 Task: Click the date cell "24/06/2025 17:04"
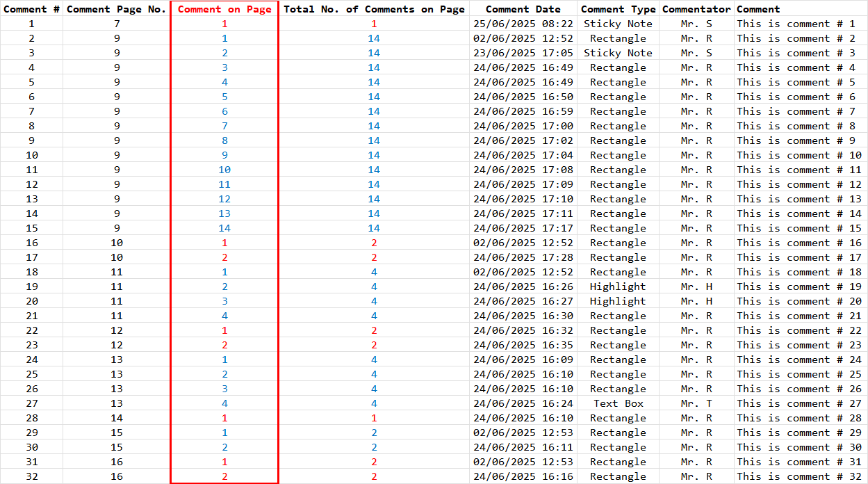click(x=523, y=155)
